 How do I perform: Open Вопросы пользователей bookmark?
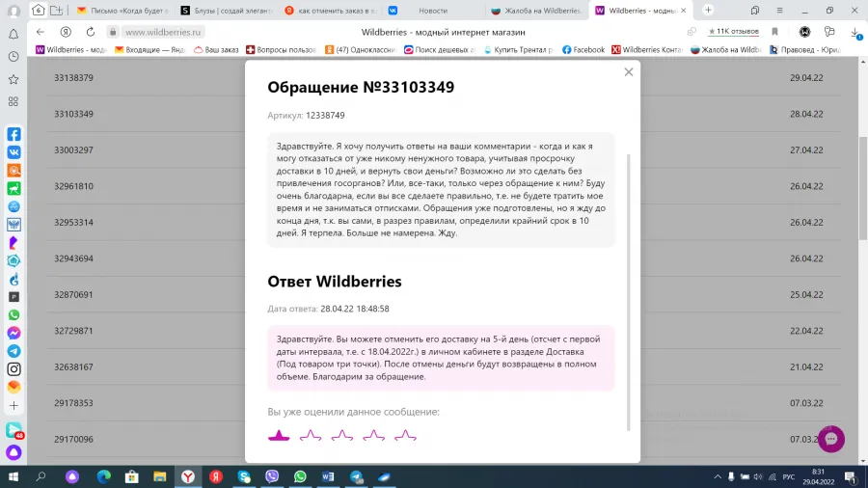[281, 50]
